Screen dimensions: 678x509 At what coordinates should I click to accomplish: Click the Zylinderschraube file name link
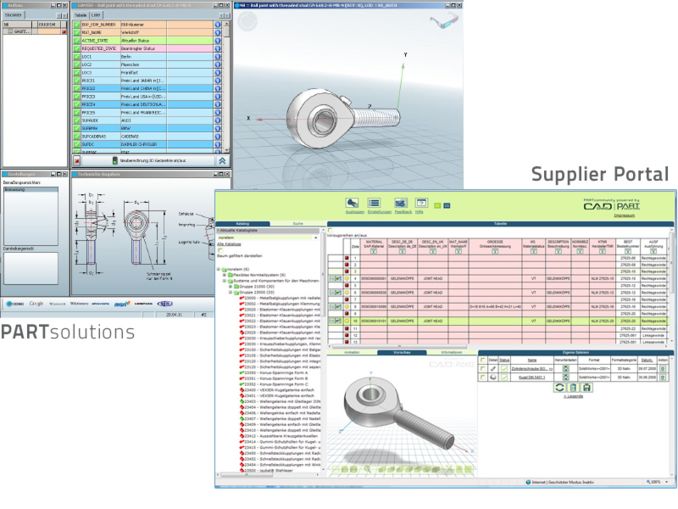coord(531,369)
